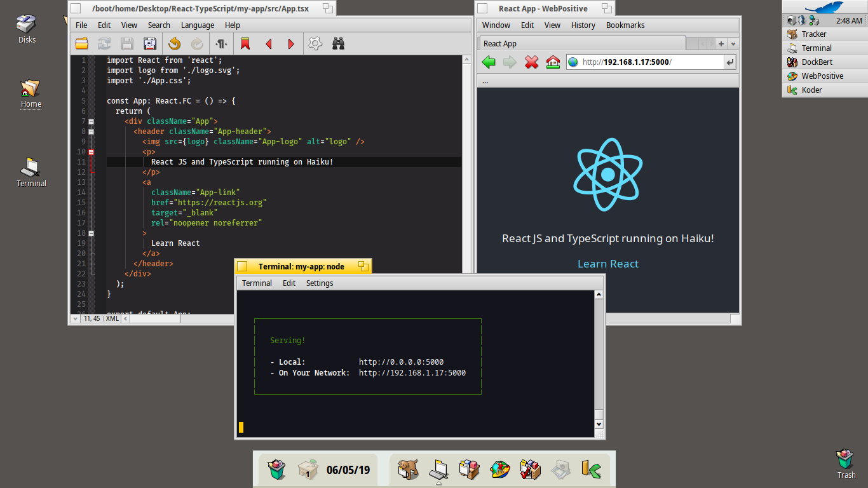Click the Terminal computer icon in DockBert
The width and height of the screenshot is (868, 488).
pos(438,470)
